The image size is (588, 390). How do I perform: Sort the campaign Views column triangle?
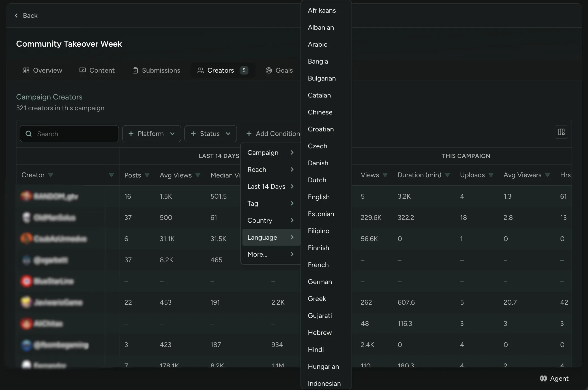(x=385, y=175)
